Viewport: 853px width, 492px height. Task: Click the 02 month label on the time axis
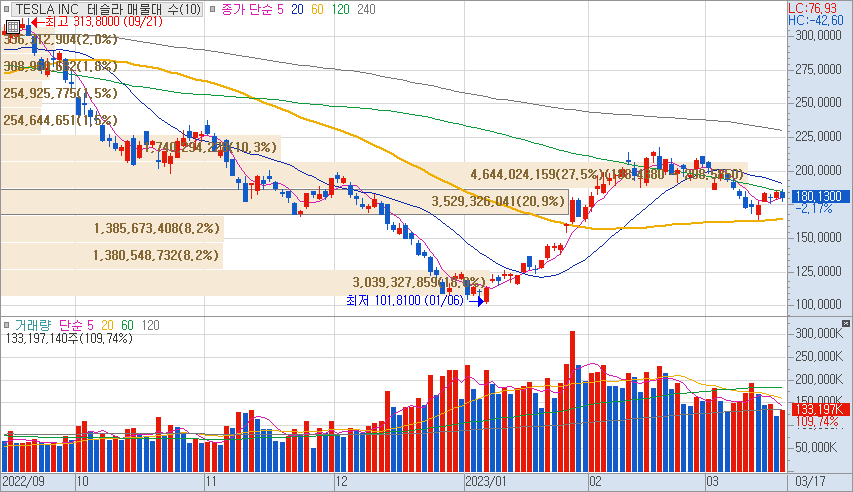point(595,482)
